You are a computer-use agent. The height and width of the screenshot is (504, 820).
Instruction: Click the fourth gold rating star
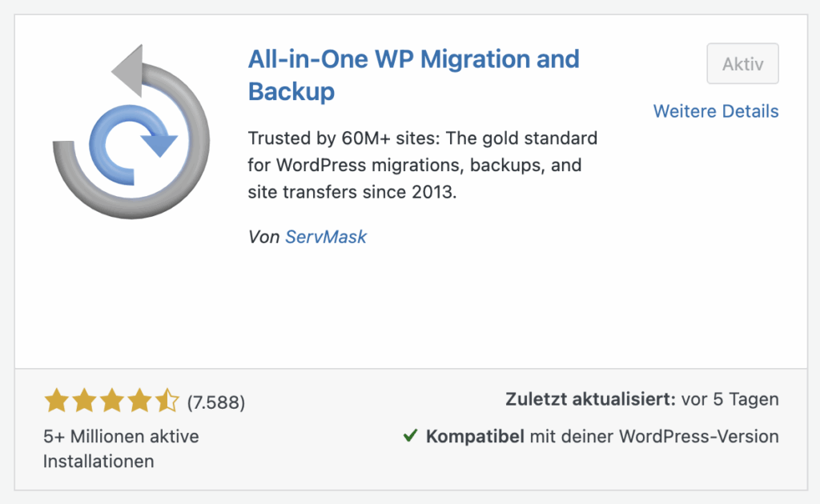139,401
